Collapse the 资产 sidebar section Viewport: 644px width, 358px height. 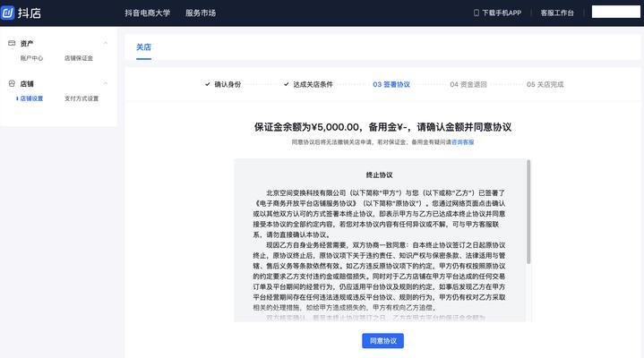pos(105,43)
